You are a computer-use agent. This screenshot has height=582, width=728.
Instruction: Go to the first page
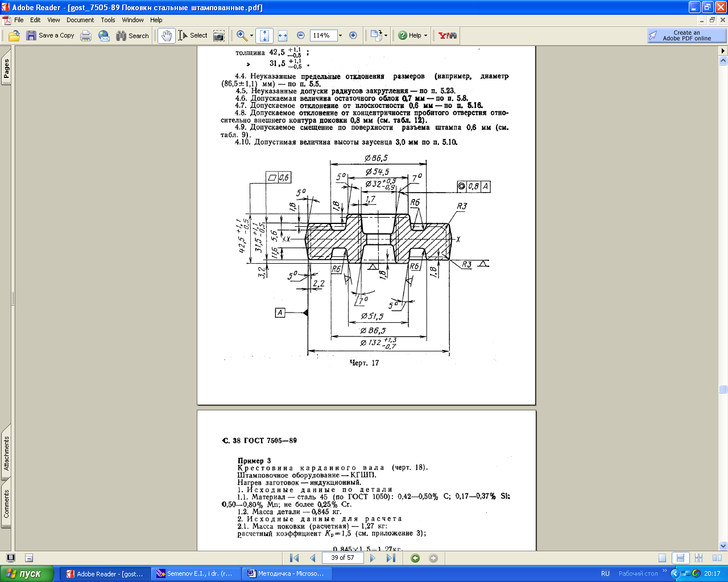(294, 558)
